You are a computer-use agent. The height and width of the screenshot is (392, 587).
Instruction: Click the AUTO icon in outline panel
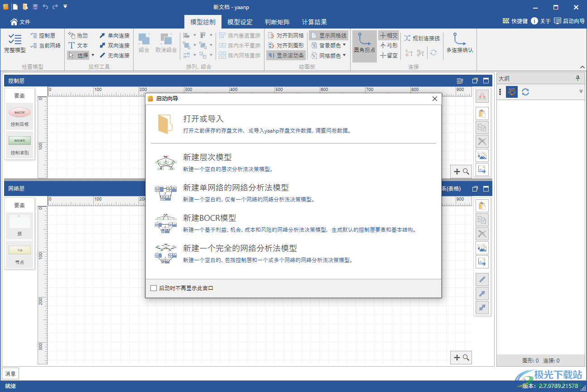512,92
